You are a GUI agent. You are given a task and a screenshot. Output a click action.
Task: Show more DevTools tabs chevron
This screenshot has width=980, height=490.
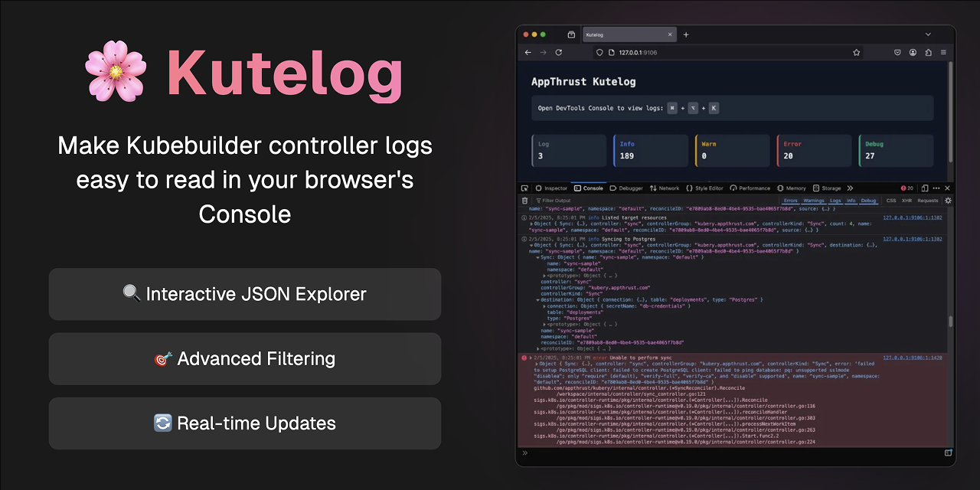850,188
